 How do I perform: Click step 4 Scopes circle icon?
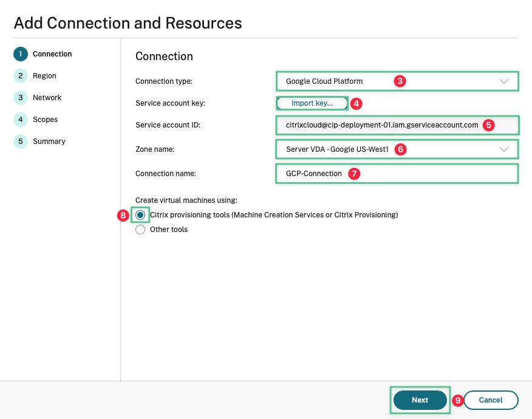pyautogui.click(x=21, y=120)
